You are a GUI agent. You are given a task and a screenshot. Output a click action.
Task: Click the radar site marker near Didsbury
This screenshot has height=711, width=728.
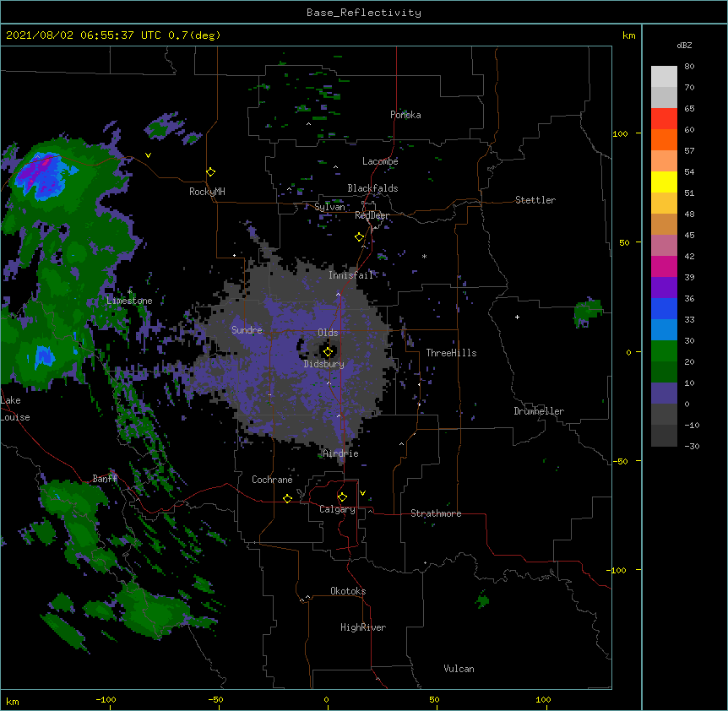[x=328, y=352]
